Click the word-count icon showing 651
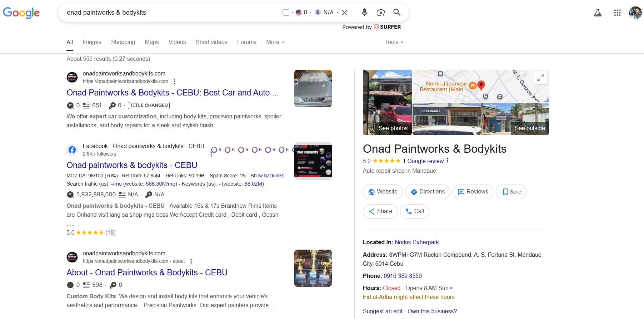 coord(86,105)
